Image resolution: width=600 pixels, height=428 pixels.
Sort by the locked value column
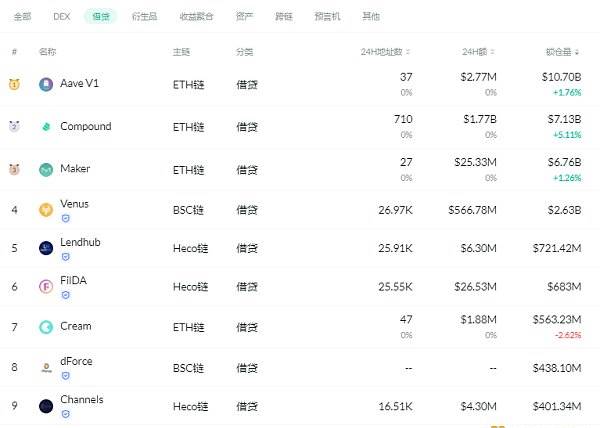pyautogui.click(x=562, y=52)
